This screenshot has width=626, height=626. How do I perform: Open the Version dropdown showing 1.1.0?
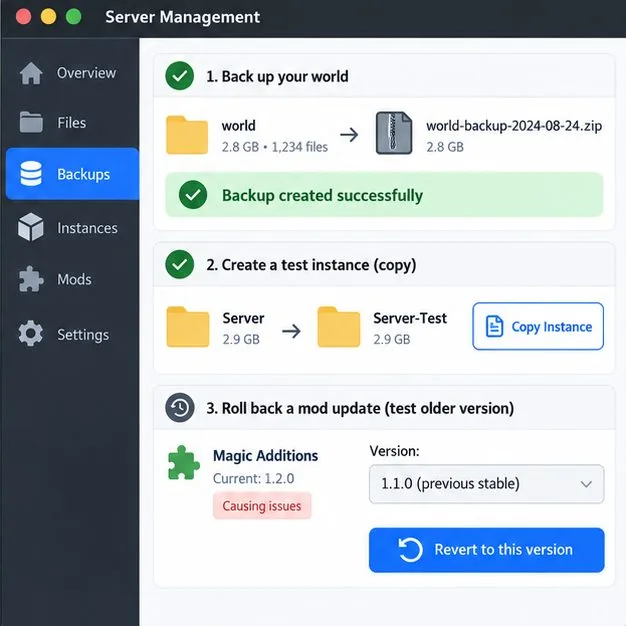click(x=487, y=484)
